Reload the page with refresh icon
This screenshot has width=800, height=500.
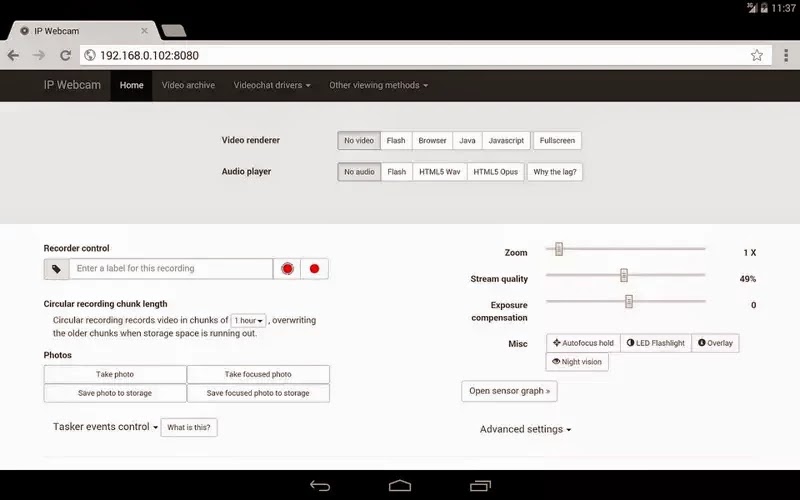pos(65,55)
